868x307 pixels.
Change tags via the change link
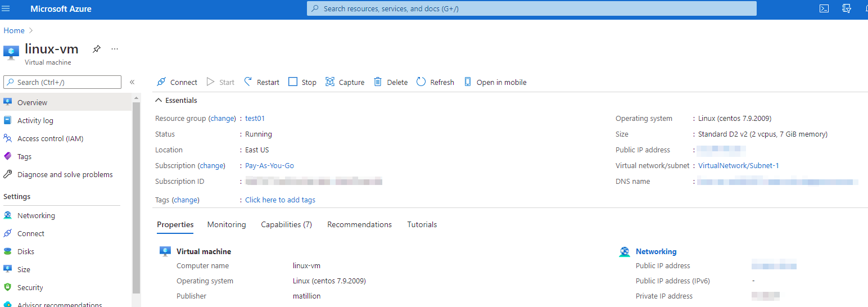186,200
